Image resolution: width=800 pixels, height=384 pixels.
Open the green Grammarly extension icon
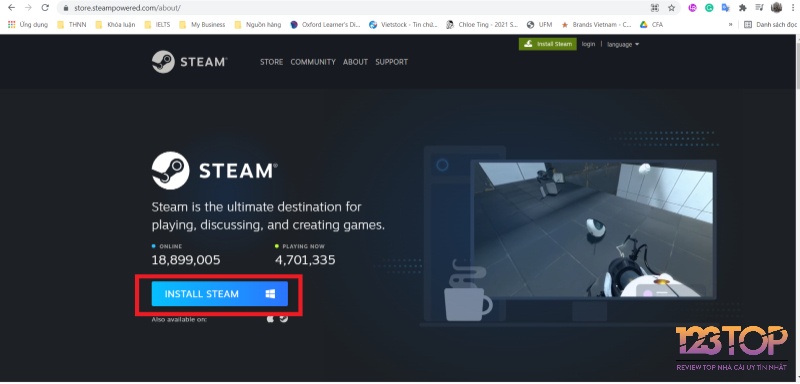709,8
